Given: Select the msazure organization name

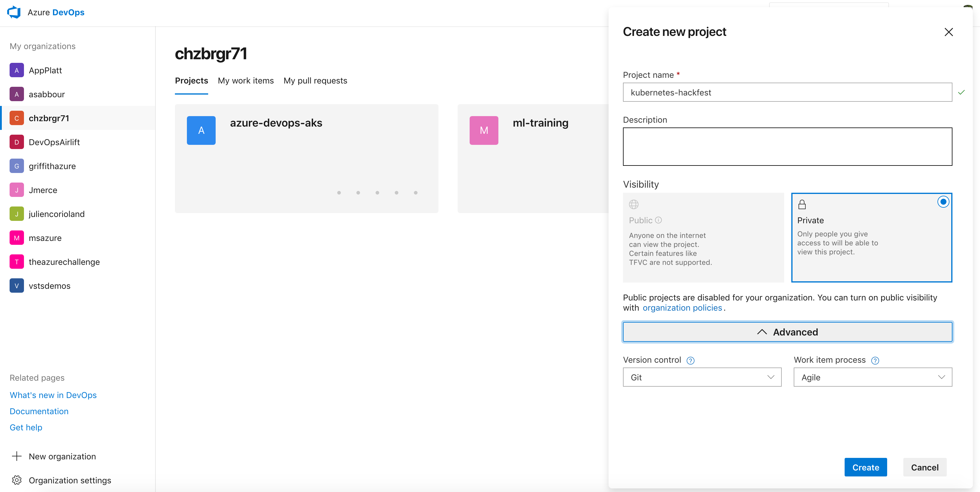Looking at the screenshot, I should pyautogui.click(x=45, y=238).
